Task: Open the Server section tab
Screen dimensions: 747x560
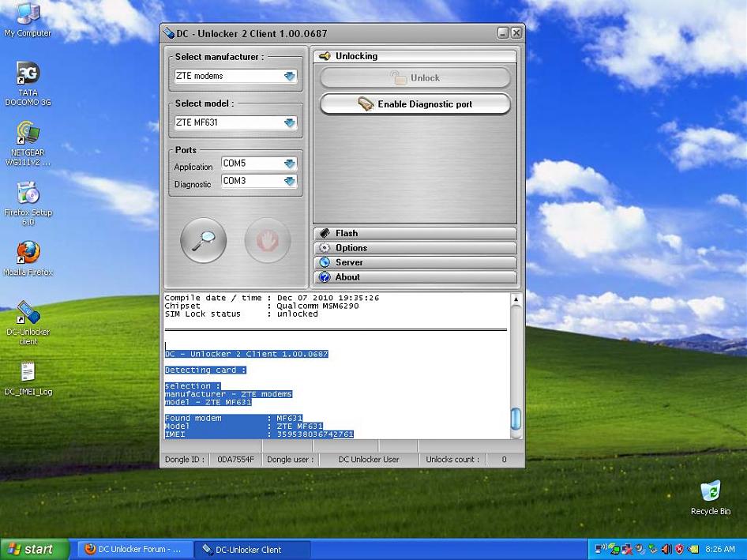Action: point(415,263)
